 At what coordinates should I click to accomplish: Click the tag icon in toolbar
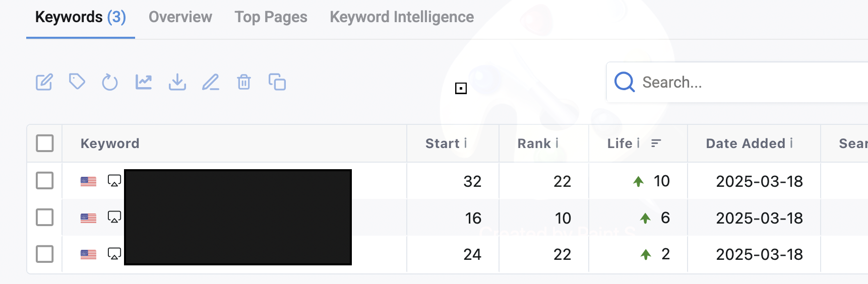point(77,82)
